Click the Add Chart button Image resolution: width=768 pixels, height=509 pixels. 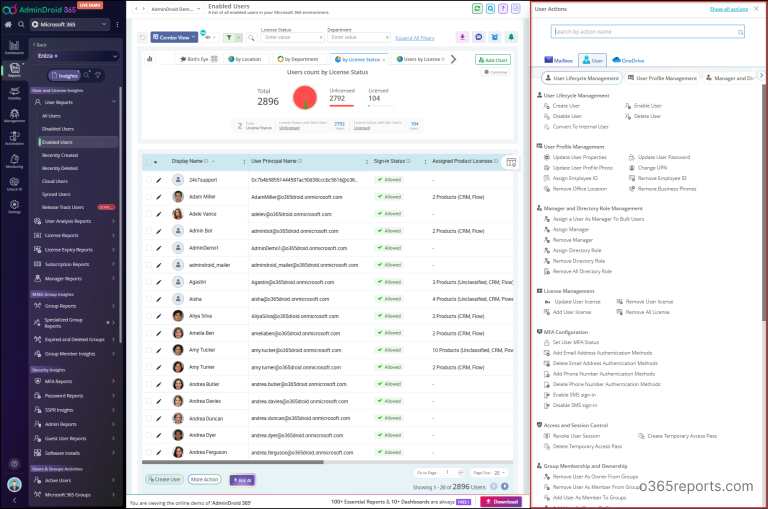coord(493,60)
